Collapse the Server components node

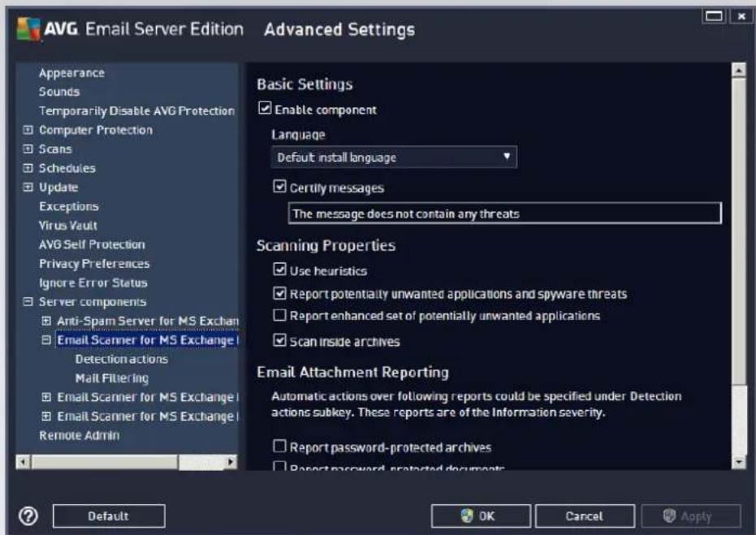tap(28, 302)
